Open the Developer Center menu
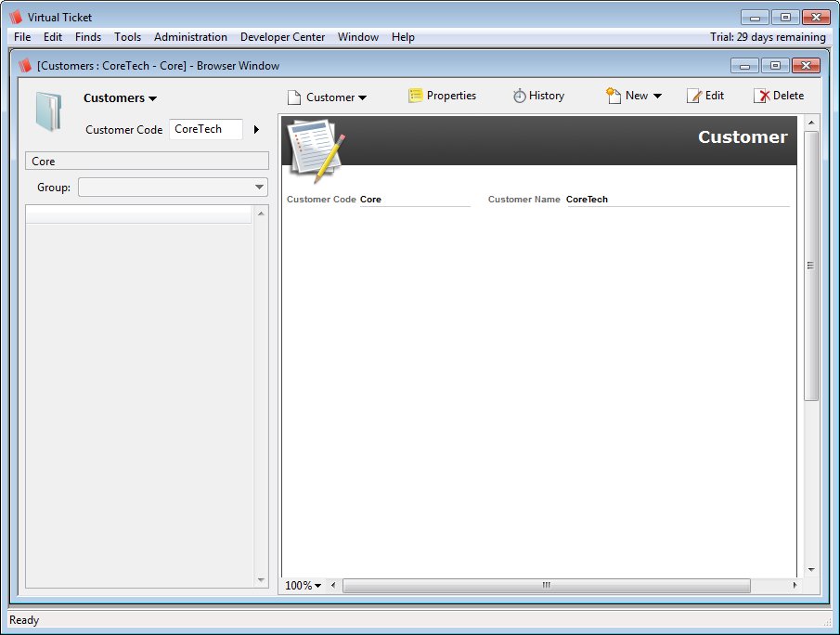This screenshot has width=840, height=635. coord(282,37)
